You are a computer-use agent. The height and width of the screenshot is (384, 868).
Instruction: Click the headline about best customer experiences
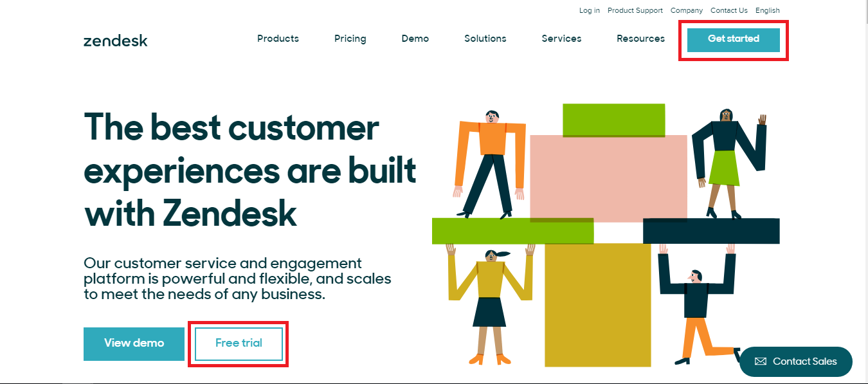pyautogui.click(x=249, y=170)
